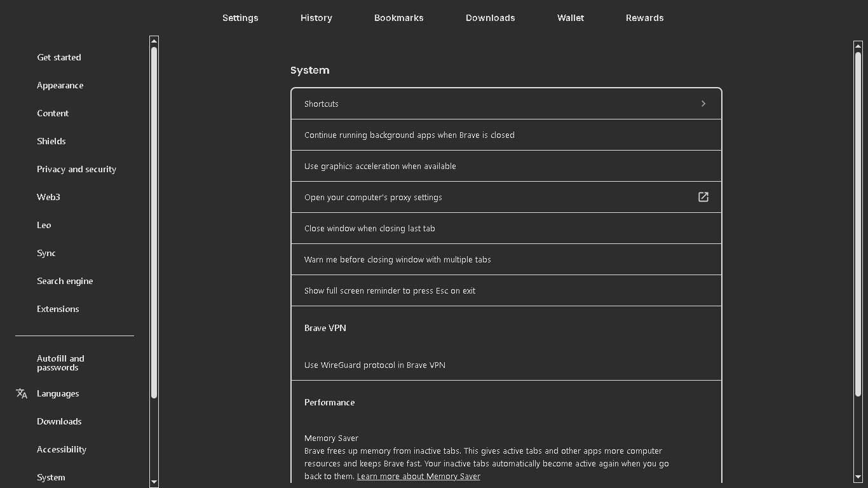Screen dimensions: 868x488
Task: Click the Languages translate icon in sidebar
Action: (22, 393)
